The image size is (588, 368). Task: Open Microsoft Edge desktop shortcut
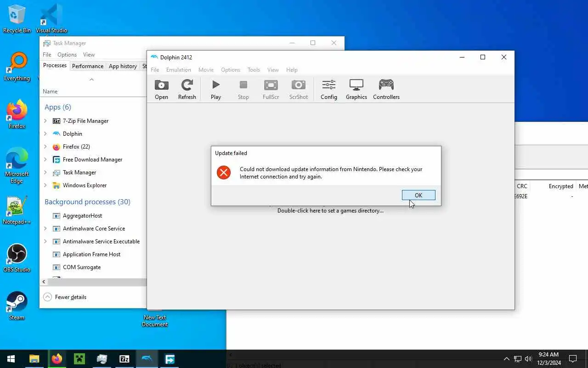tap(17, 165)
